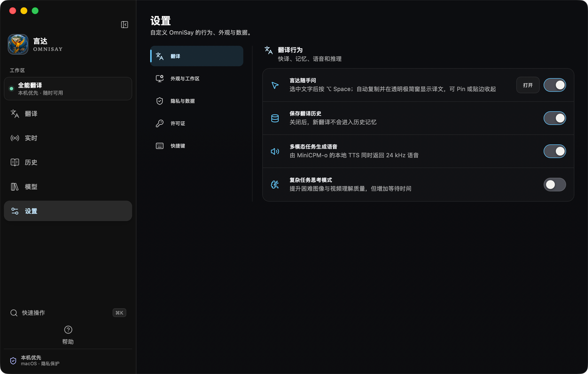Click the OmniSay parrot app logo

(x=18, y=44)
